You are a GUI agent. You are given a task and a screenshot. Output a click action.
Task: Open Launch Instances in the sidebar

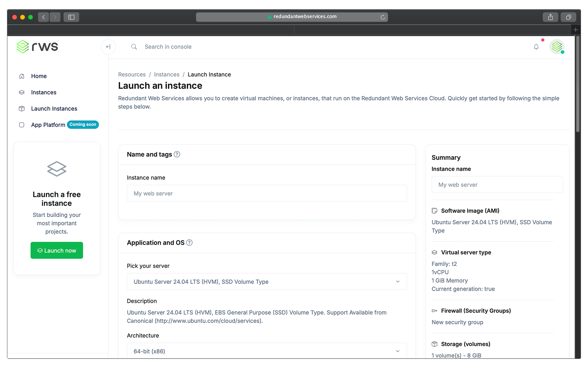[x=54, y=109]
